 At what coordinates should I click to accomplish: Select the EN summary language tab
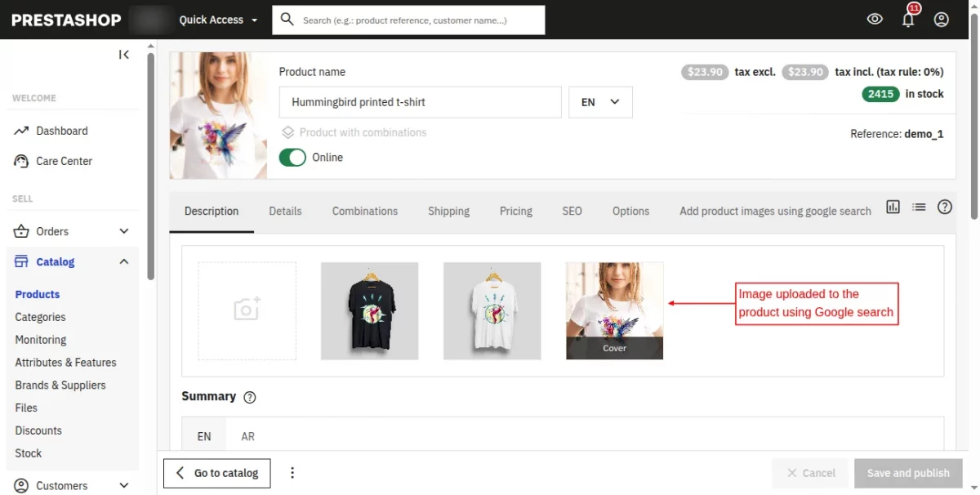204,436
